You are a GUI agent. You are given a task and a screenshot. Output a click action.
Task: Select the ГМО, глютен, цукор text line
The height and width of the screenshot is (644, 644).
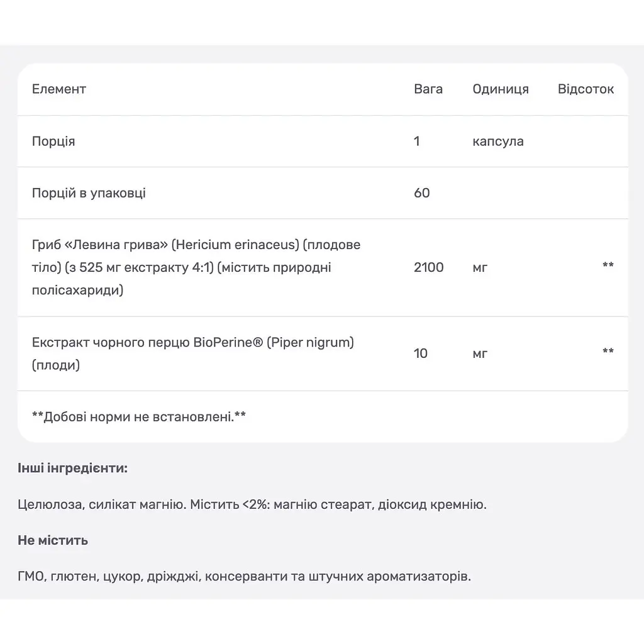245,576
